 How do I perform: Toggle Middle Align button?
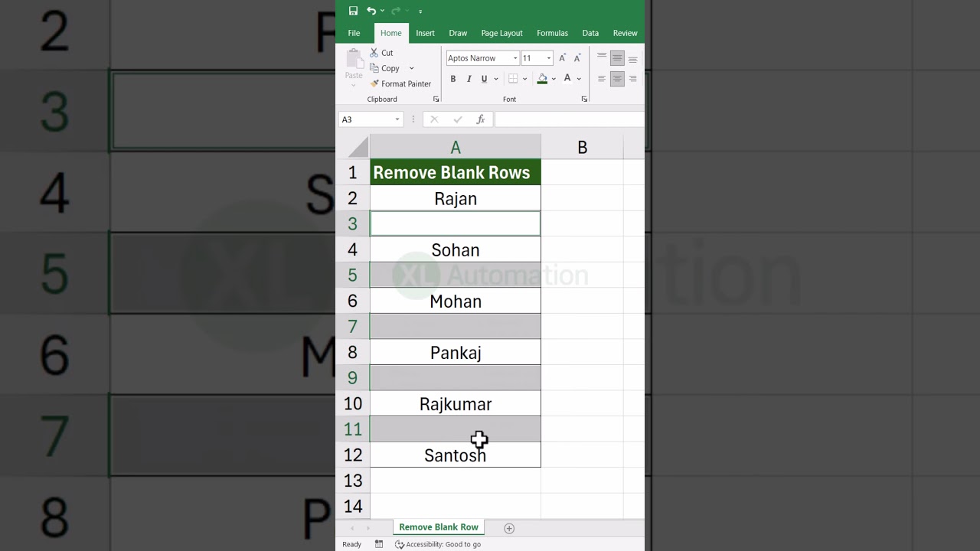[x=617, y=58]
